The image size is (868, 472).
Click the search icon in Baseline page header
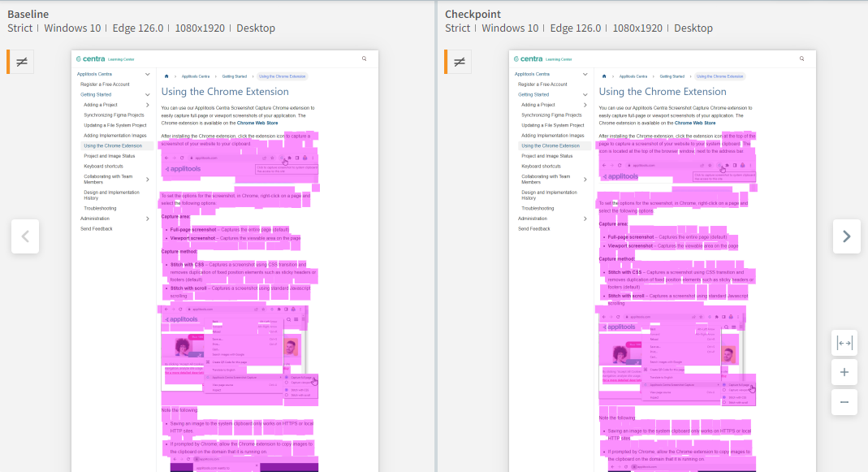[x=364, y=58]
